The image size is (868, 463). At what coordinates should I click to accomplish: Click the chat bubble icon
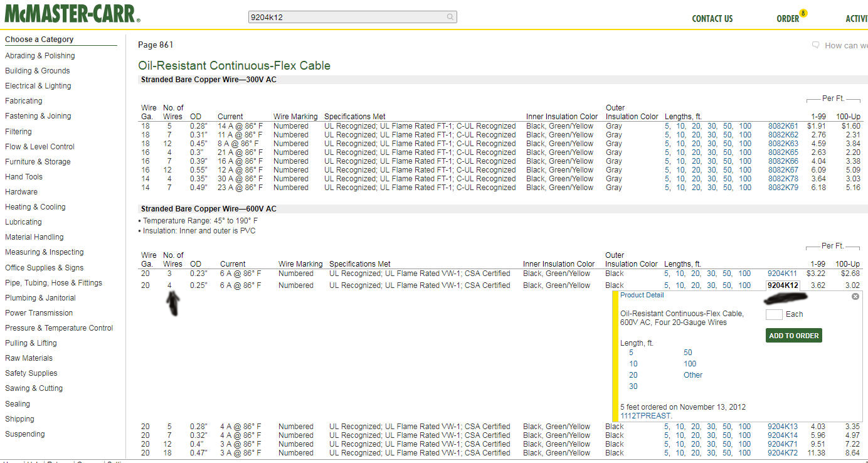815,45
